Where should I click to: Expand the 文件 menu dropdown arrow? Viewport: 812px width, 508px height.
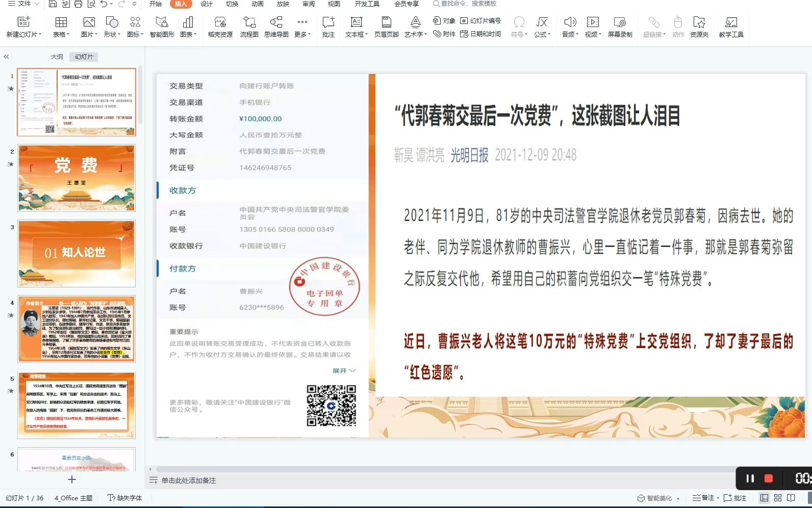pos(37,4)
